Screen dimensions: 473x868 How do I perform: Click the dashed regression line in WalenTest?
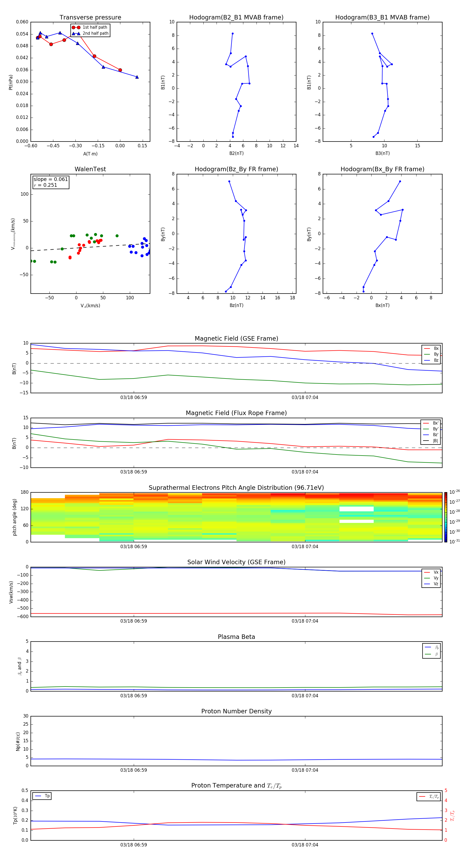(90, 247)
